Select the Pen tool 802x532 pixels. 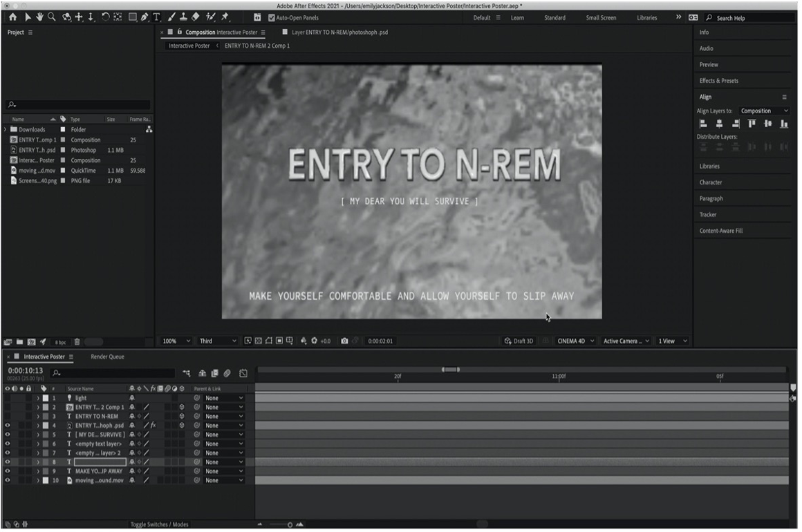(x=144, y=17)
